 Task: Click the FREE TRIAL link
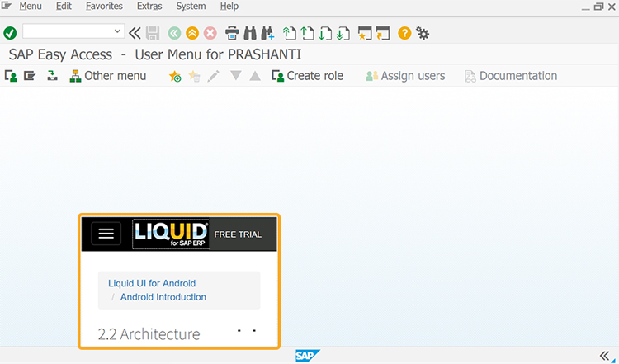click(x=238, y=234)
